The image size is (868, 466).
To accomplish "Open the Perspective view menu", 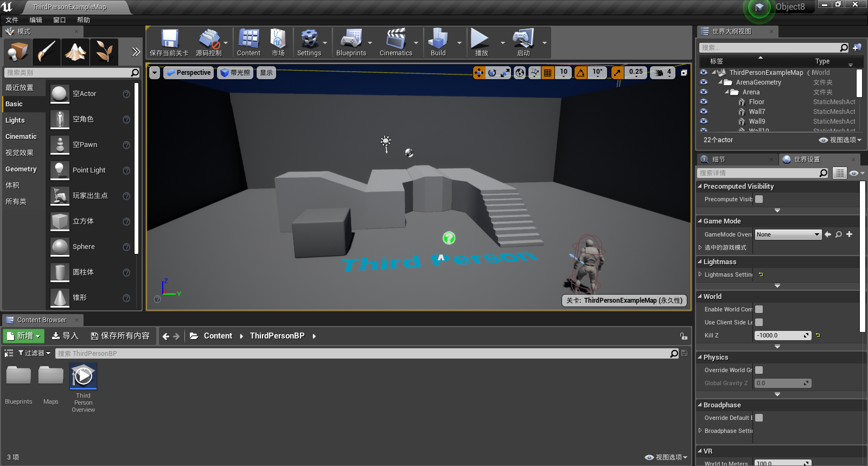I will tap(188, 73).
